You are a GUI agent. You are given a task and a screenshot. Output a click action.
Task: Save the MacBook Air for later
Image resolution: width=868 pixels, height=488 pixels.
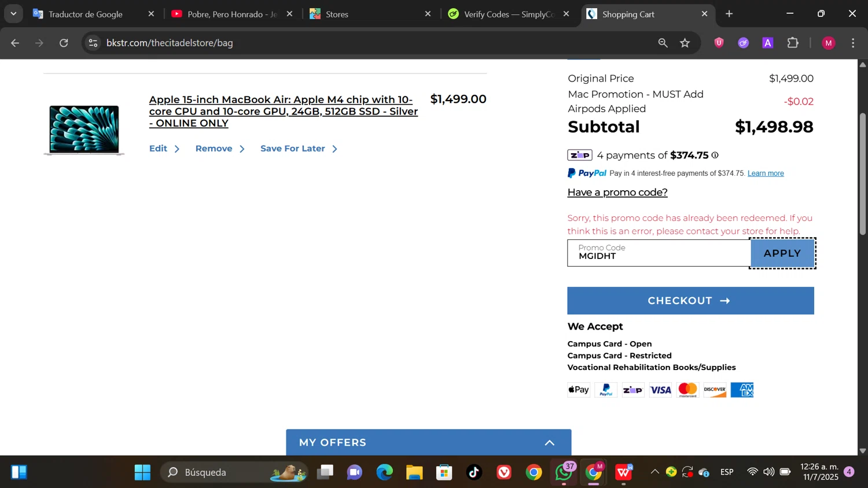click(299, 149)
